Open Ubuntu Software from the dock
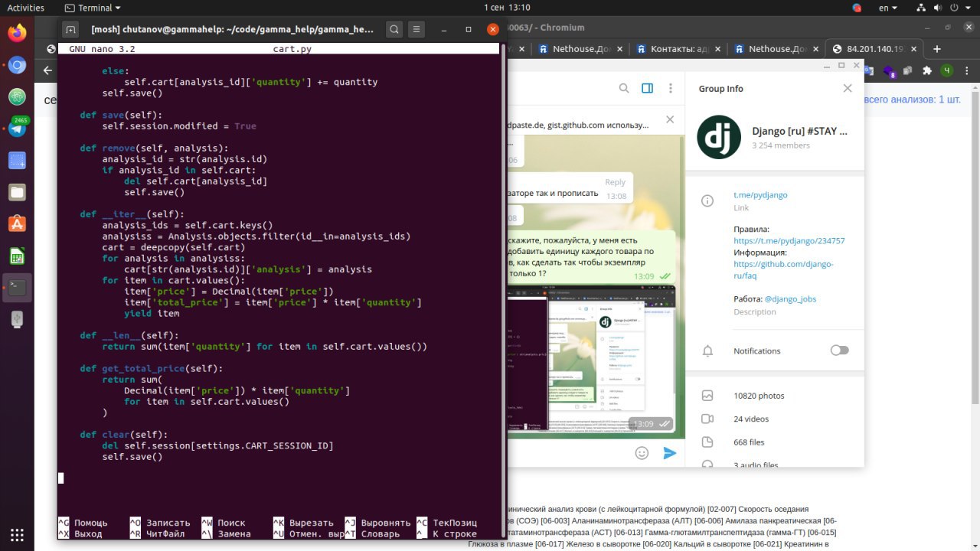Image resolution: width=980 pixels, height=551 pixels. pyautogui.click(x=17, y=224)
